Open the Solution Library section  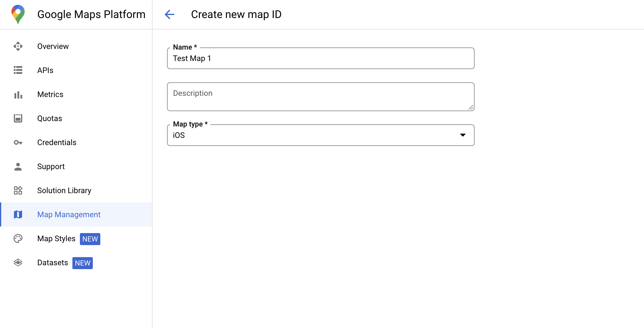tap(64, 190)
